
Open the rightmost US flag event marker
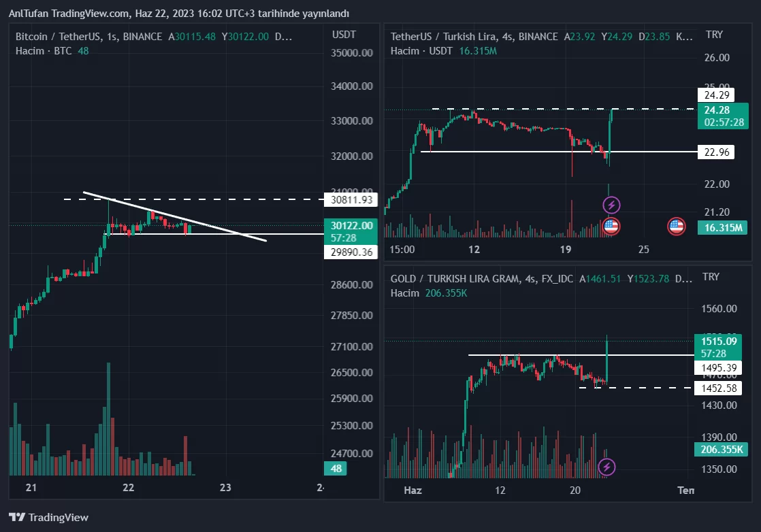point(676,226)
